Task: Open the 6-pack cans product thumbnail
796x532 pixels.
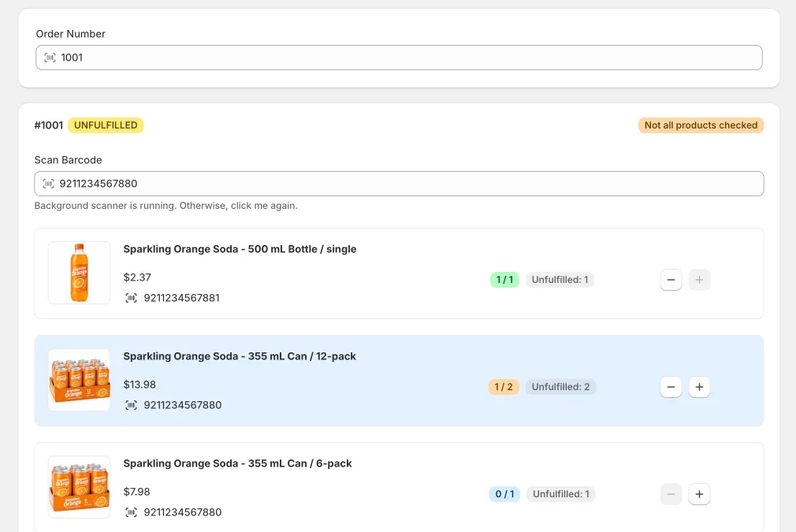Action: click(79, 487)
